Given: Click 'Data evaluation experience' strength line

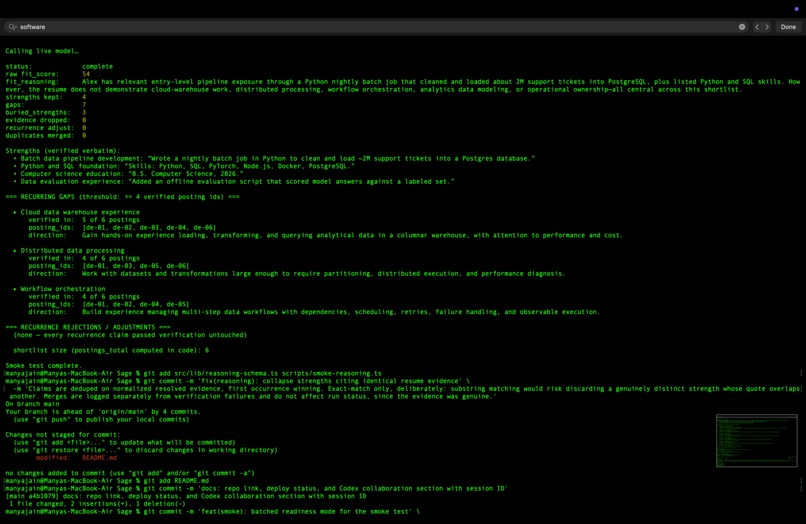Looking at the screenshot, I should [x=234, y=182].
